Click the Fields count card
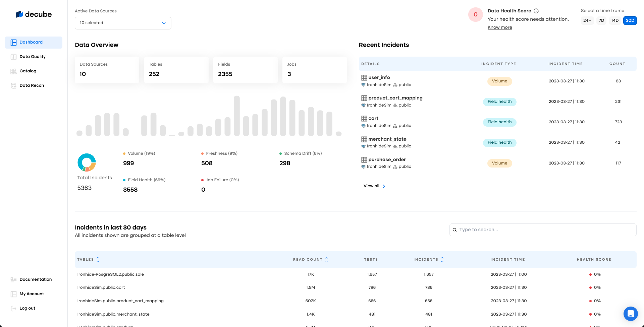Viewport: 644px width, 327px height. point(245,70)
